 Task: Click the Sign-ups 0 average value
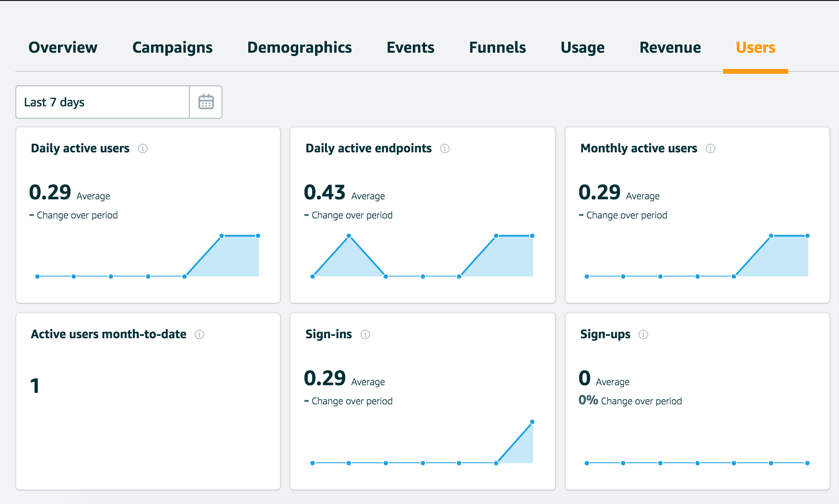click(x=584, y=378)
